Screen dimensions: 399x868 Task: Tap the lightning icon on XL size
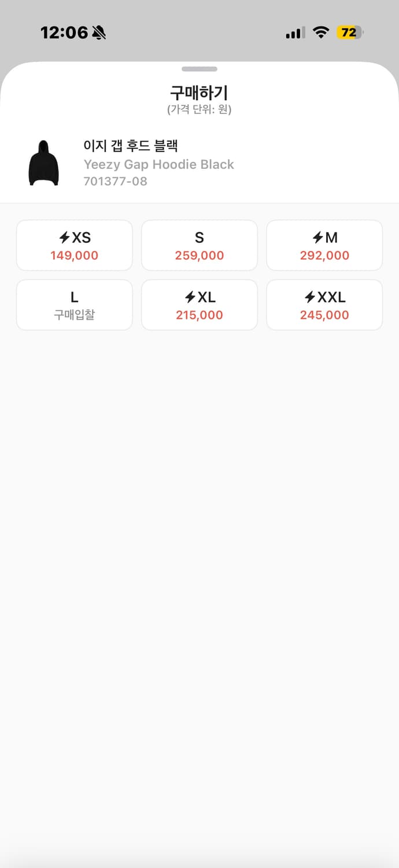pos(190,297)
